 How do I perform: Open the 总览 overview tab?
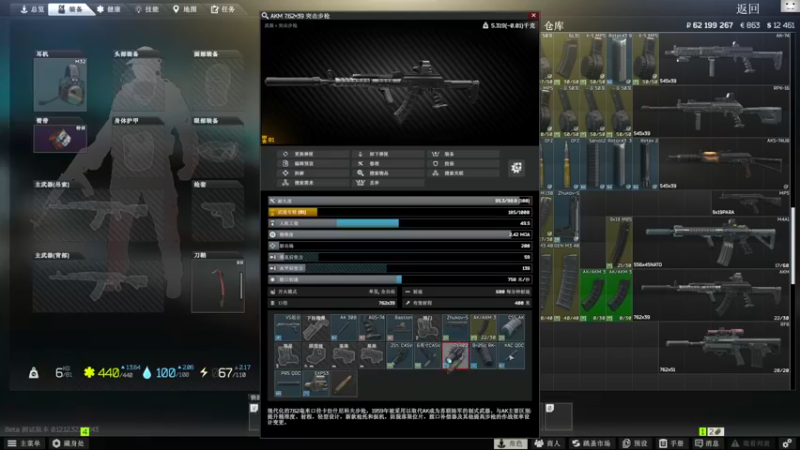[x=32, y=9]
